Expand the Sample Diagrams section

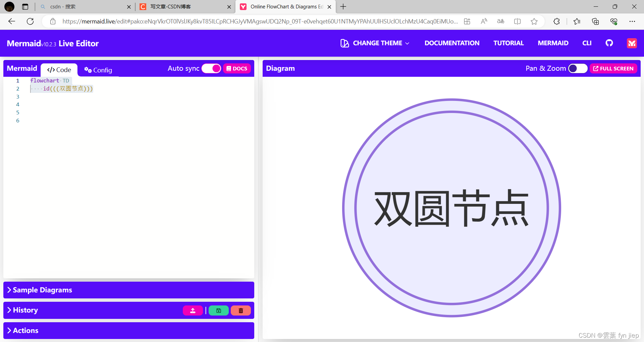pyautogui.click(x=129, y=290)
